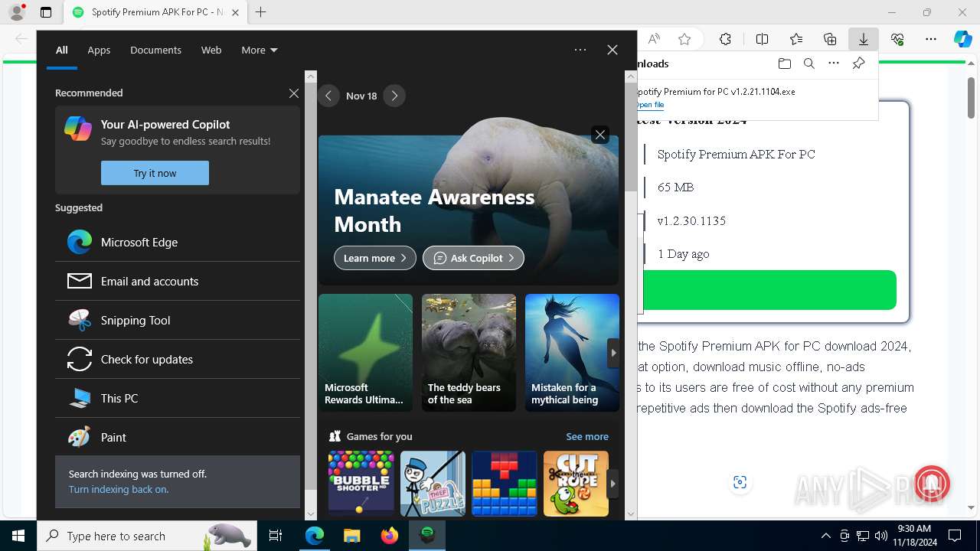Dismiss the Recommended Copilot card
The width and height of the screenshot is (980, 551).
[x=294, y=93]
